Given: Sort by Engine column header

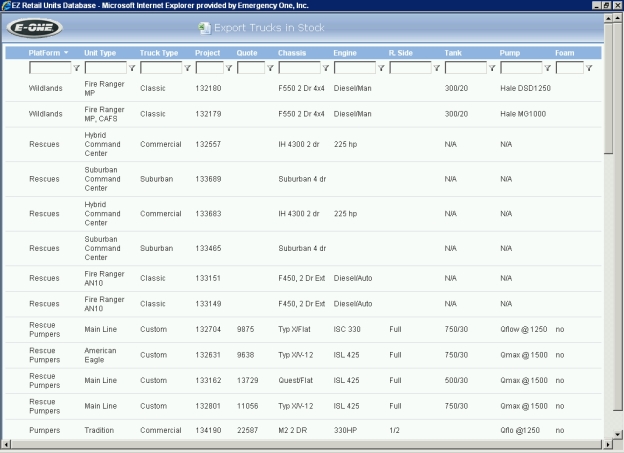Looking at the screenshot, I should 345,53.
